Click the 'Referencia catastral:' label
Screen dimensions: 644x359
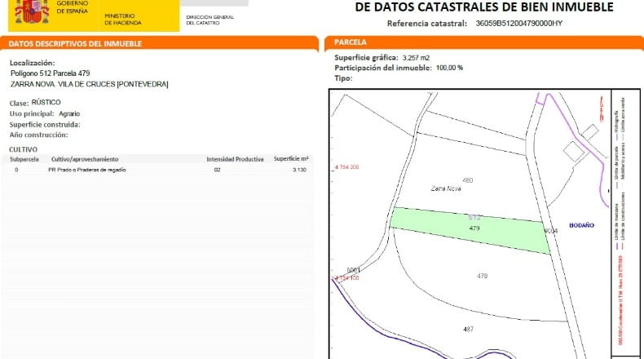(426, 24)
